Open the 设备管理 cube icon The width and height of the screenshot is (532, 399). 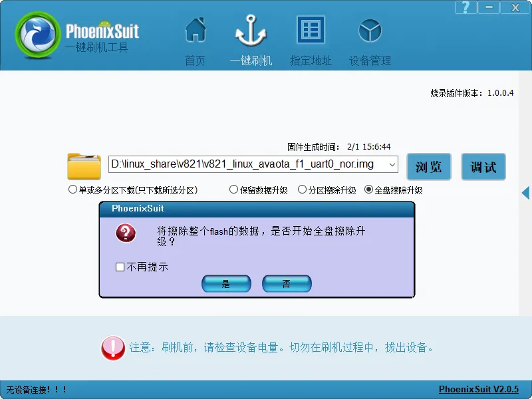[x=370, y=30]
